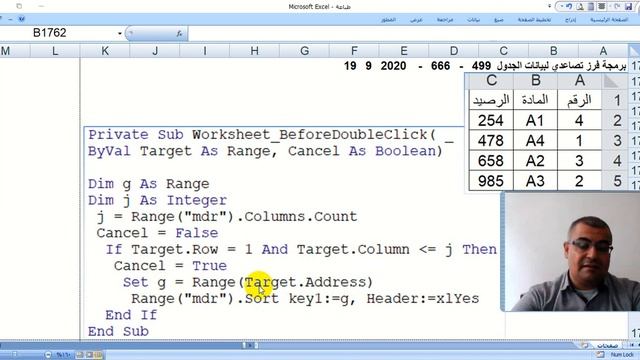The image size is (640, 360).
Task: Click the blue Help icon
Action: (21, 19)
